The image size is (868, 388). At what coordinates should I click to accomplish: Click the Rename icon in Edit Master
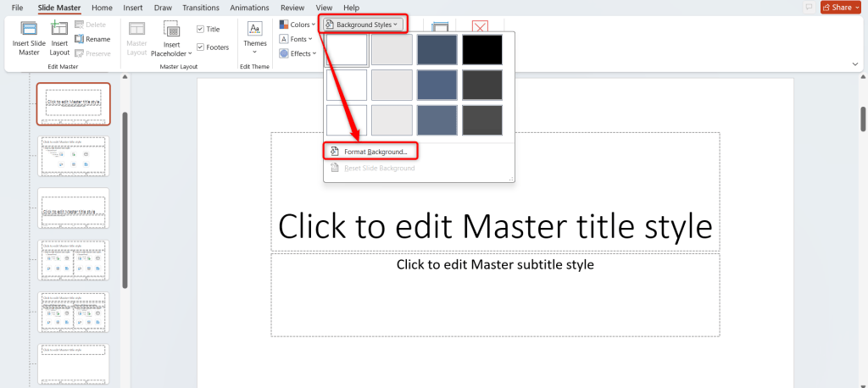click(x=79, y=39)
